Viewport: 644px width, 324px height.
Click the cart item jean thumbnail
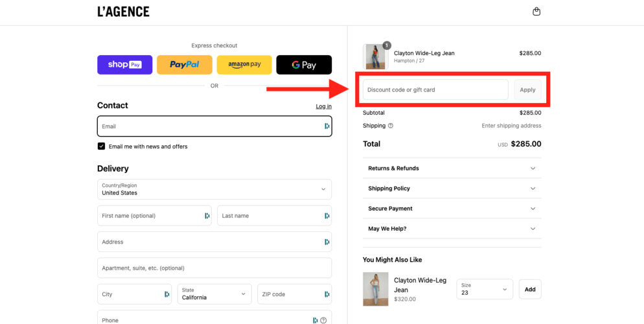(x=375, y=56)
